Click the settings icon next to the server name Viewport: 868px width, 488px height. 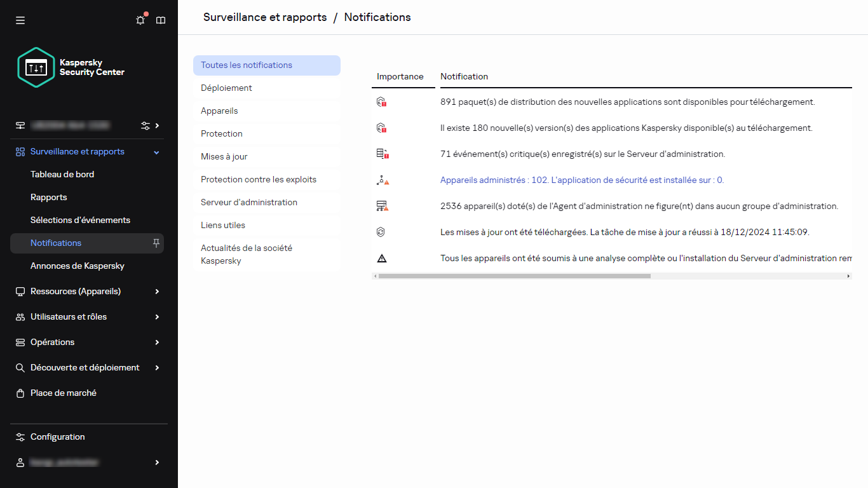tap(145, 125)
